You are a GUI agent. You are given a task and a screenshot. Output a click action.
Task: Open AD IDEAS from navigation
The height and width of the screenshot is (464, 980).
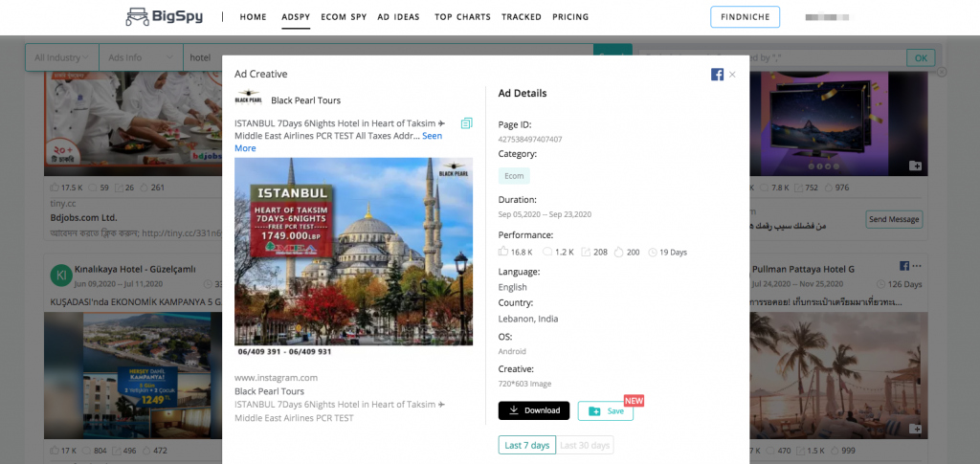[399, 17]
